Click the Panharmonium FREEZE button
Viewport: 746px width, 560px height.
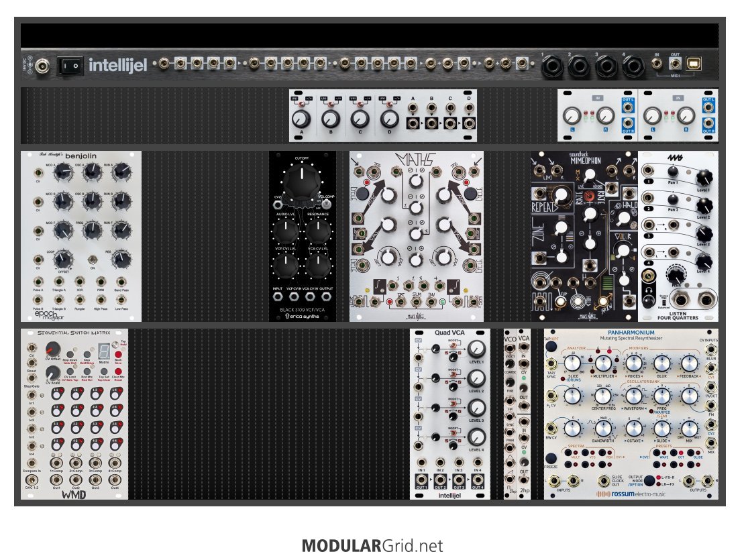coord(551,458)
